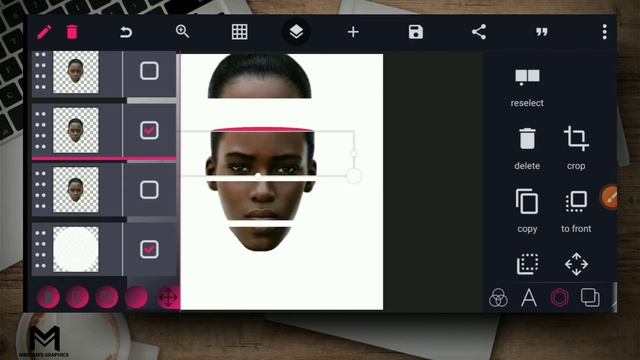Toggle the grid view icon
This screenshot has height=360, width=640.
(240, 32)
